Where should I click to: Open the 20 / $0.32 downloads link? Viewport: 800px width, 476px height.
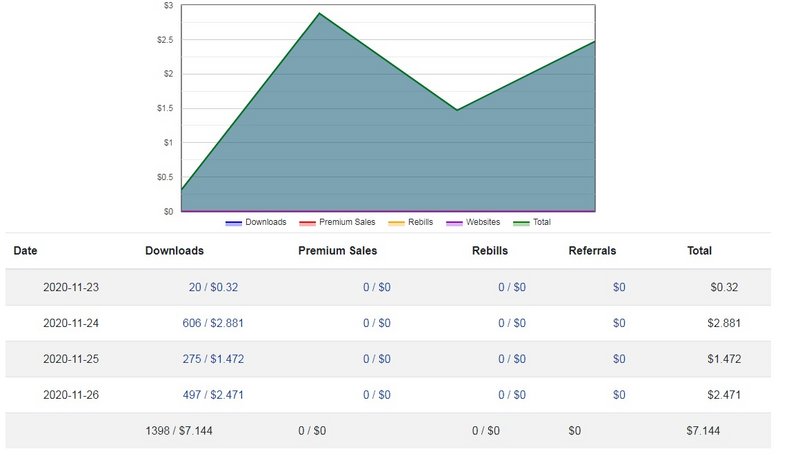pos(213,287)
